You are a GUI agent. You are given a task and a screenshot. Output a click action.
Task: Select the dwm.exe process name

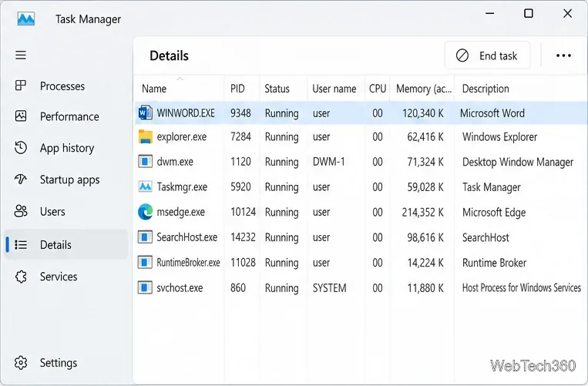175,162
